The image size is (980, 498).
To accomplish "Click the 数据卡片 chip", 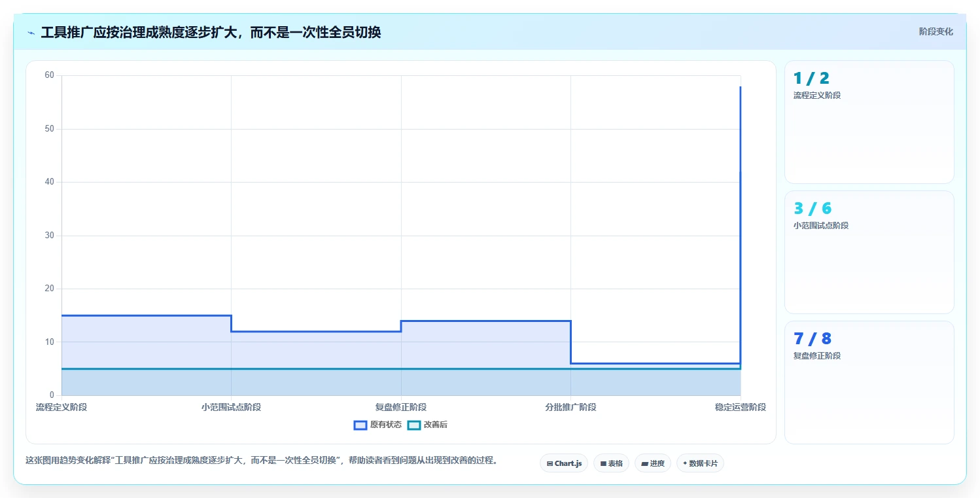I will [700, 463].
